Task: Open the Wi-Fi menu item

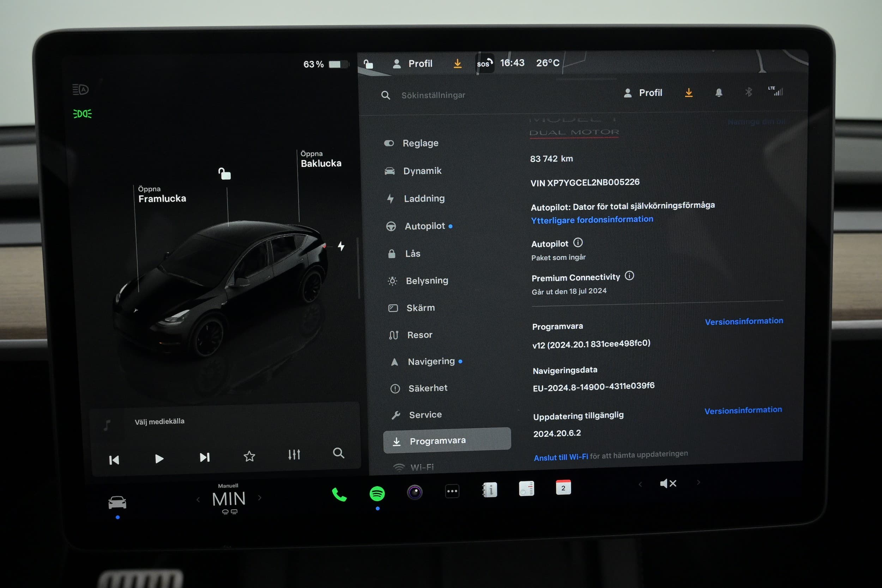Action: coord(413,467)
